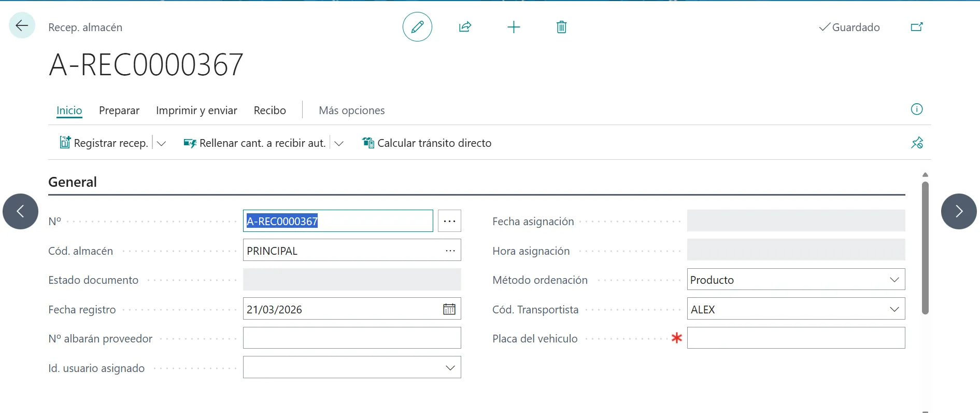
Task: Open the Imprimir y enviar tab
Action: point(196,111)
